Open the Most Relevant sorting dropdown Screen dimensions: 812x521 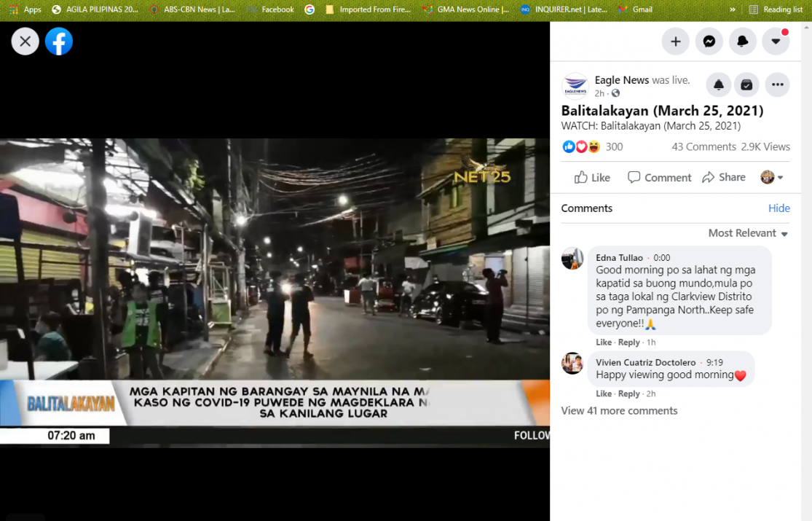[748, 233]
